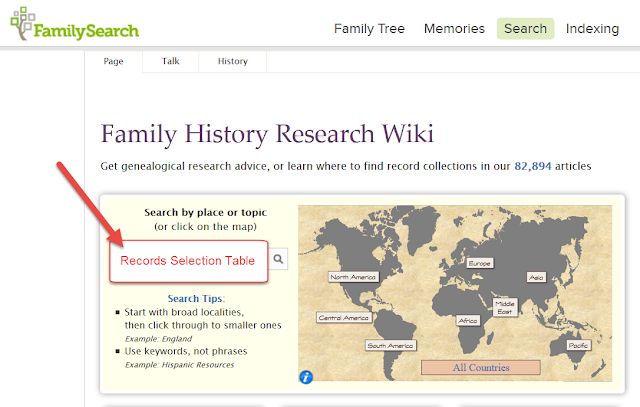The image size is (640, 407).
Task: Click the FamilySearch tree logo
Action: pos(74,24)
